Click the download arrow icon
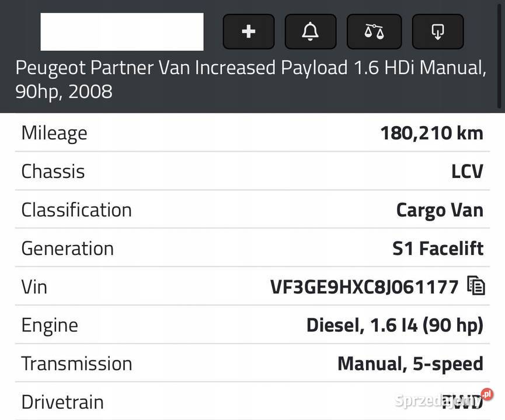Screen dimensions: 505x420 438,32
